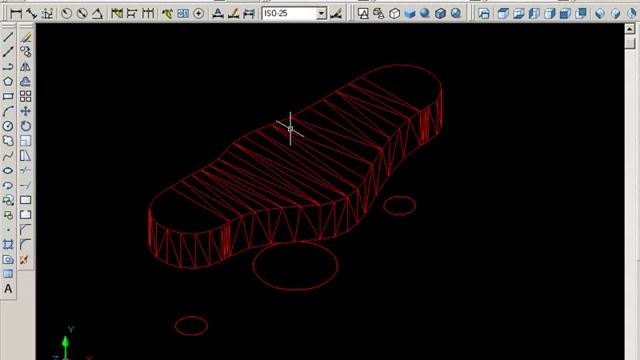Switch to 2D Wireframe shading
640x360 pixels.
pyautogui.click(x=363, y=13)
